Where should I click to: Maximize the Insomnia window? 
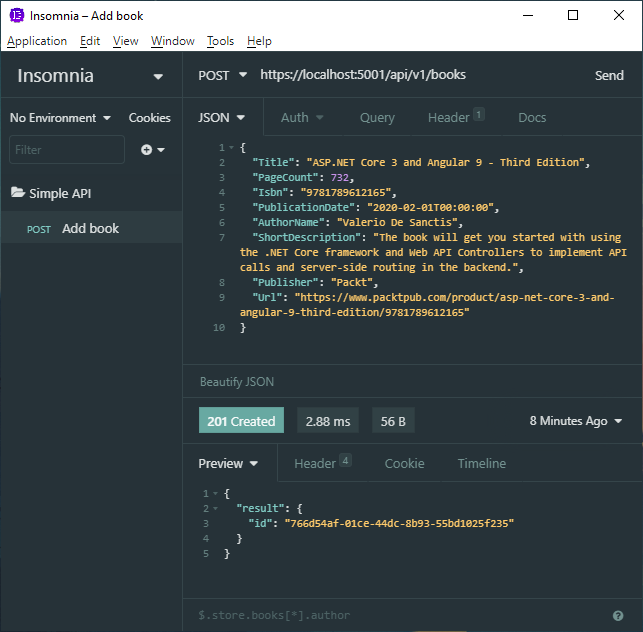pos(573,16)
